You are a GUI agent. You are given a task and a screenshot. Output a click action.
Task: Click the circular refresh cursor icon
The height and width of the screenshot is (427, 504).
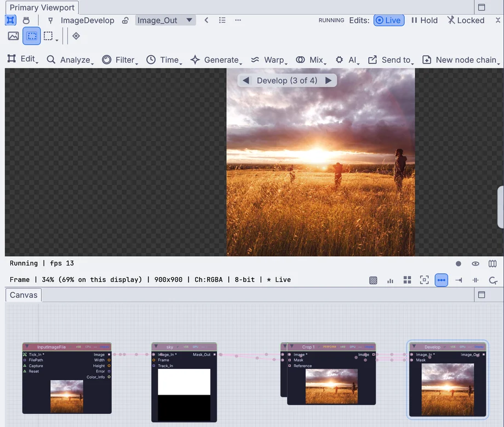coord(493,280)
